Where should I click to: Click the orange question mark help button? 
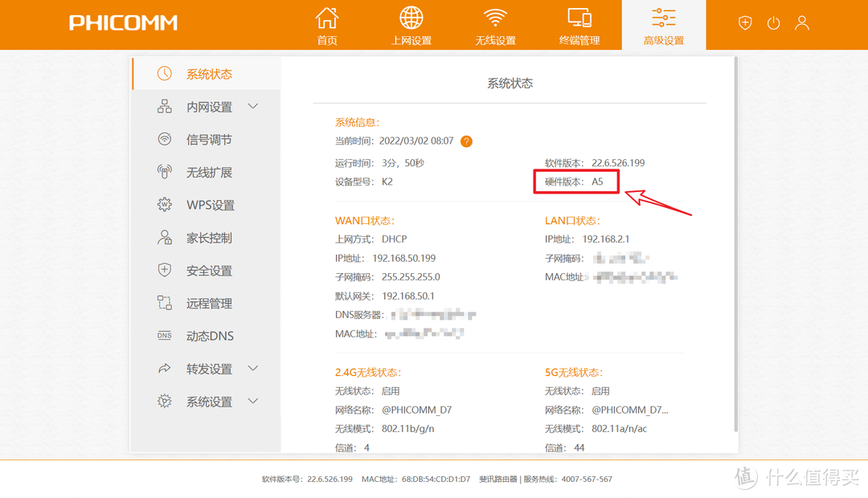466,141
